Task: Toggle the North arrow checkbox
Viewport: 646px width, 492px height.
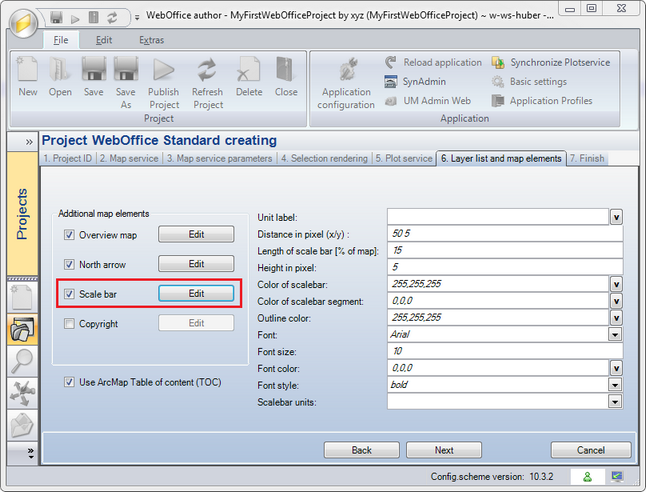Action: point(69,265)
